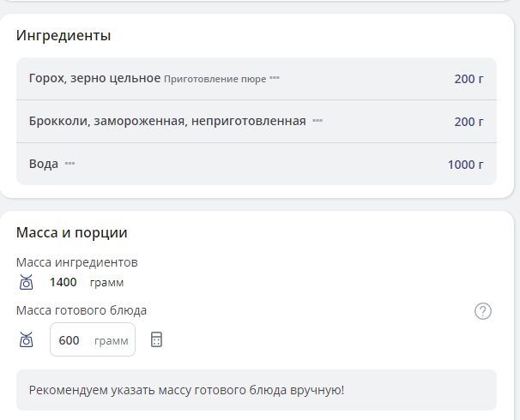Click the Масса и порции heading

tap(72, 232)
